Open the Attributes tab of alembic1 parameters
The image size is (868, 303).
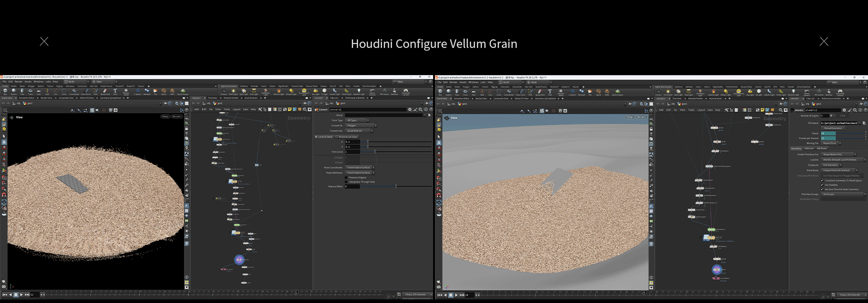(x=822, y=148)
